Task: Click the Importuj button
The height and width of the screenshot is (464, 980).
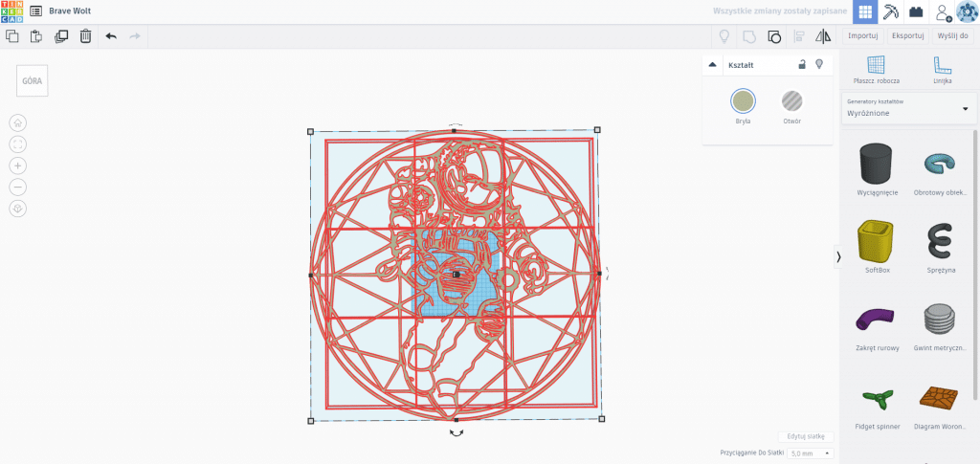Action: coord(862,36)
